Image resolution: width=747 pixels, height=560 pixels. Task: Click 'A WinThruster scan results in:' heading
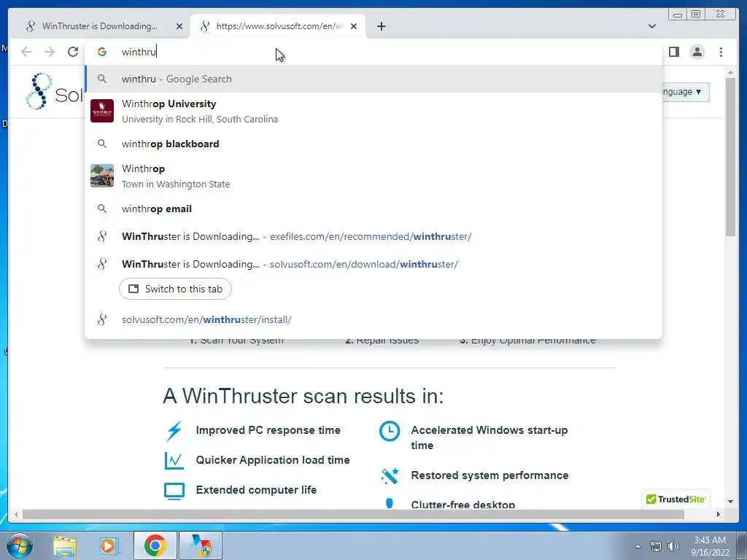coord(303,396)
